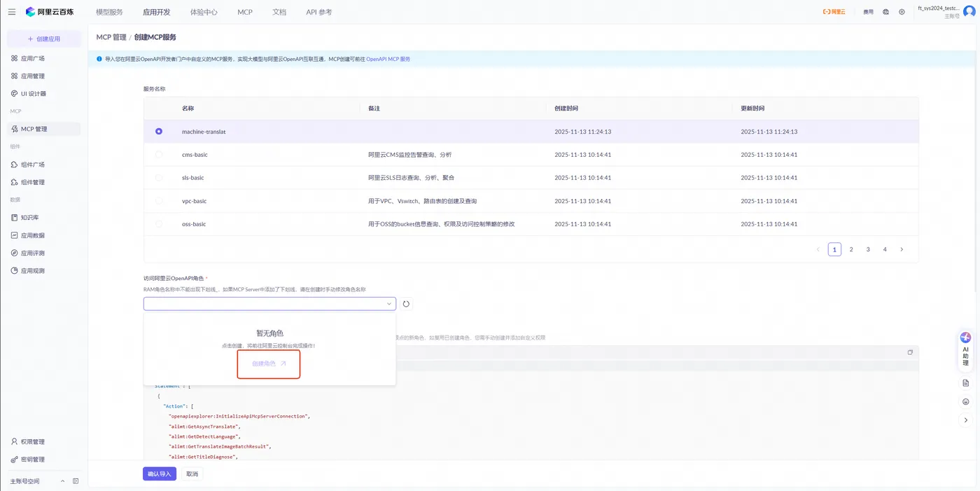Click account name ft_sys2024_testc...

[x=938, y=8]
